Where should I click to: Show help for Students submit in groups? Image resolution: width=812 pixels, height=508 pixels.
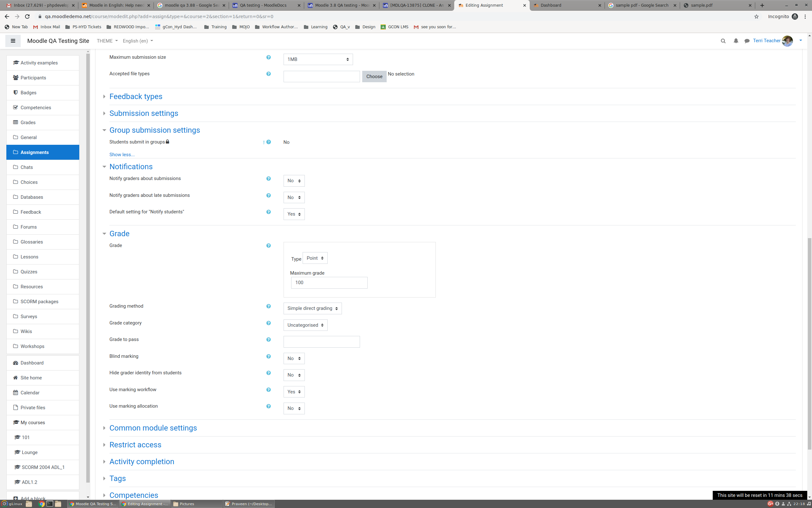pyautogui.click(x=268, y=142)
